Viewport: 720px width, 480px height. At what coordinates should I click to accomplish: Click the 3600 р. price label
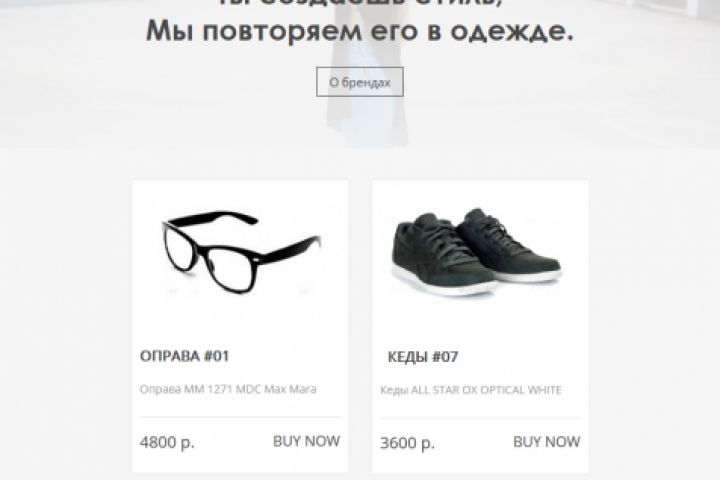(x=407, y=443)
